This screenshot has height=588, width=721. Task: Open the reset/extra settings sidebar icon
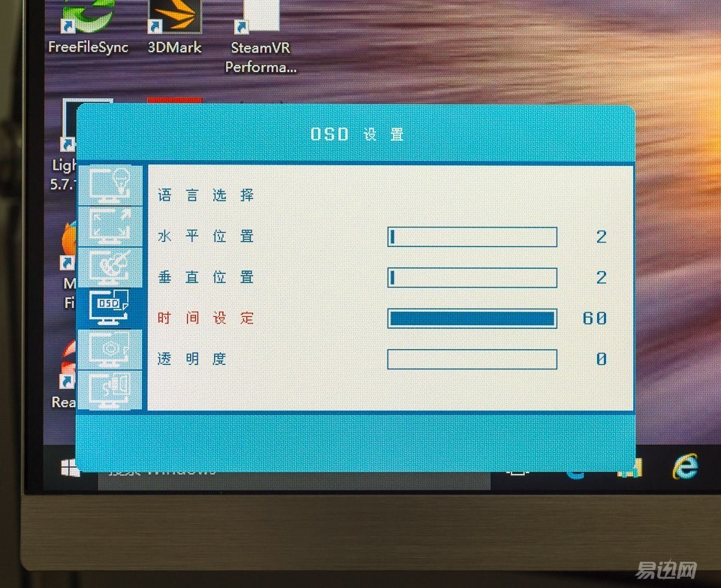110,348
